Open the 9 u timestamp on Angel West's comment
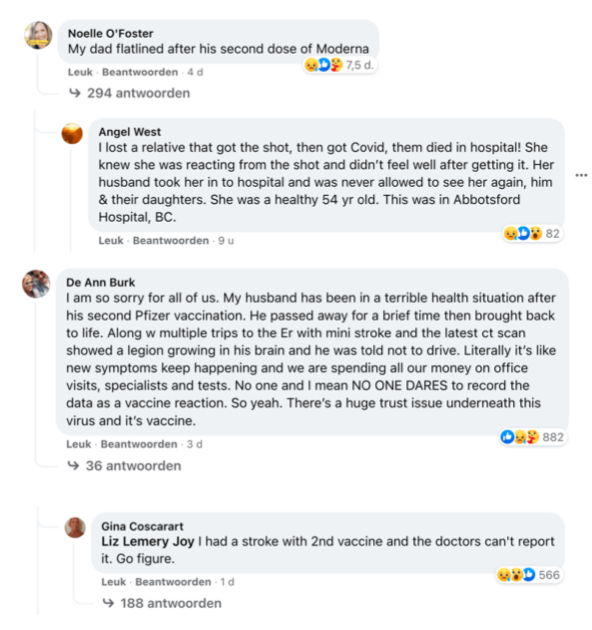The height and width of the screenshot is (630, 592). 226,240
